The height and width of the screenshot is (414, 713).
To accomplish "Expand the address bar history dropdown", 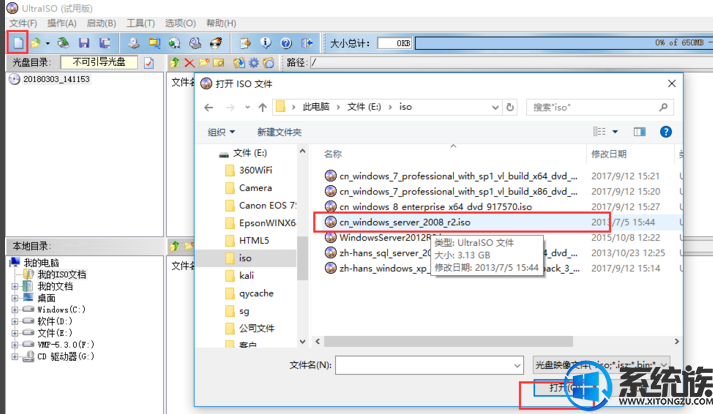I will (495, 107).
